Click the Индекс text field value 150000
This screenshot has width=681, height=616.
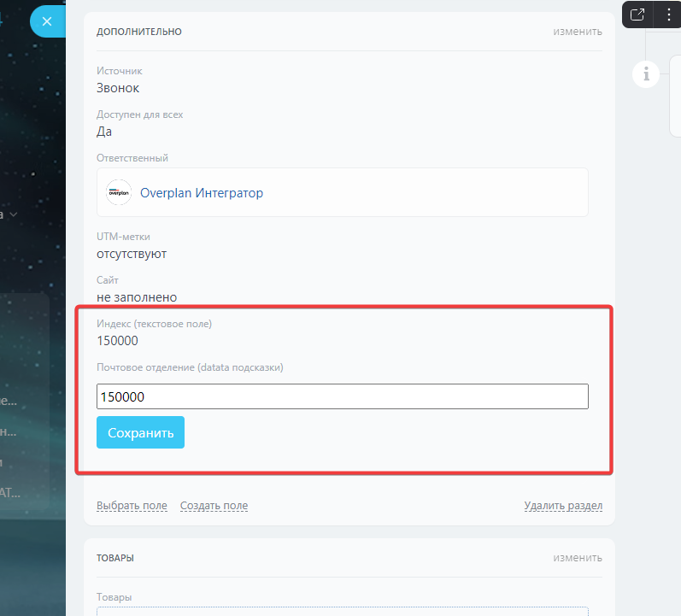(x=118, y=341)
